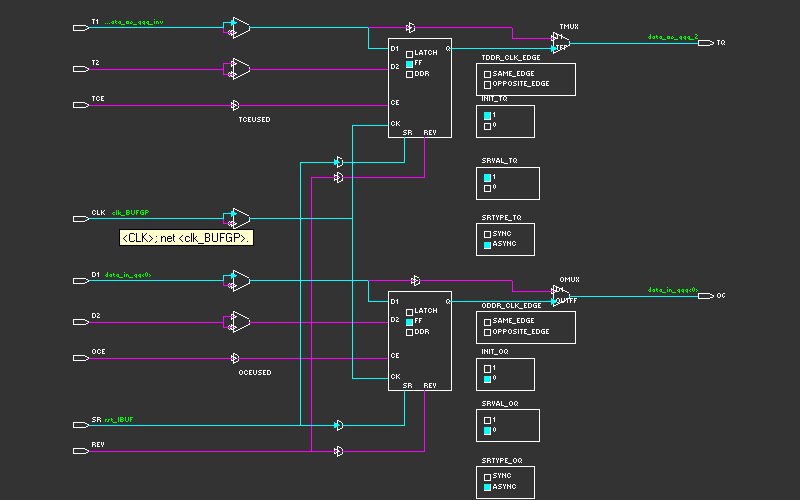Enable SAME_EDGE under TDDR_CLK_EDGE
Viewport: 800px width, 500px height.
click(x=488, y=74)
